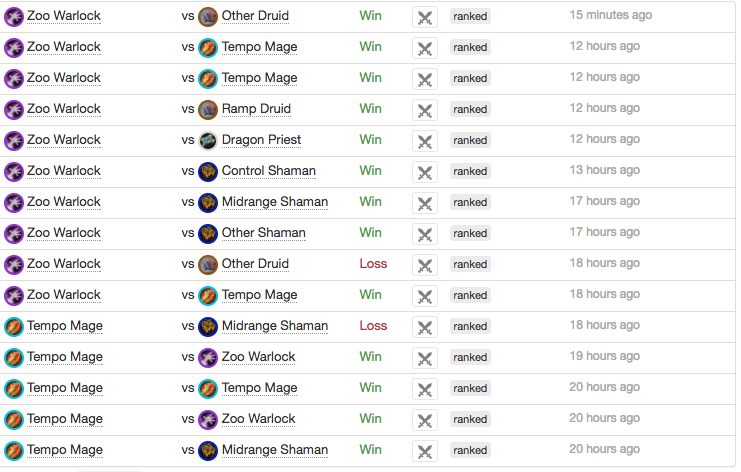The image size is (741, 472).
Task: Click Dragon Priest class portrait icon
Action: 207,141
